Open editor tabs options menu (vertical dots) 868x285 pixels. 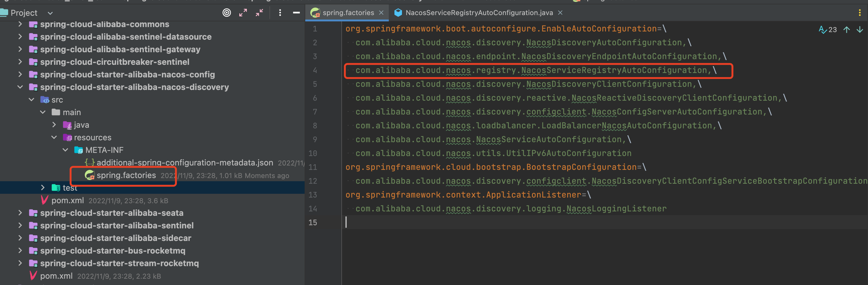tap(860, 13)
